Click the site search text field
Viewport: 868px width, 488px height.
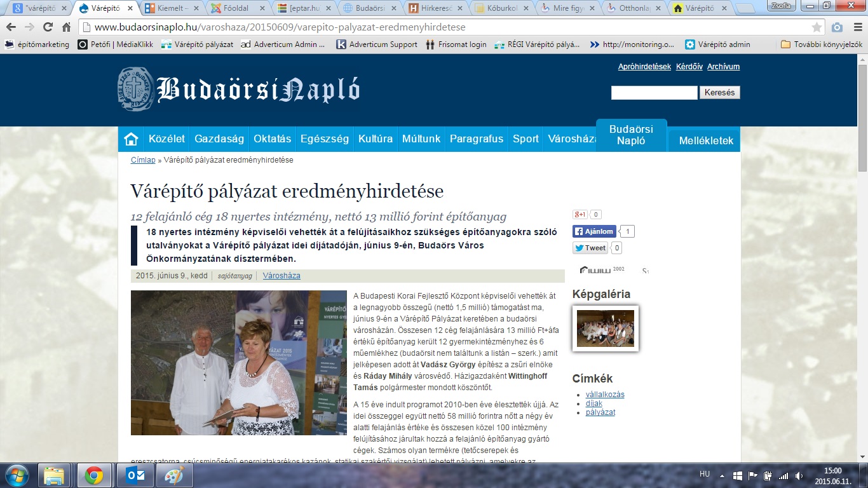coord(654,93)
